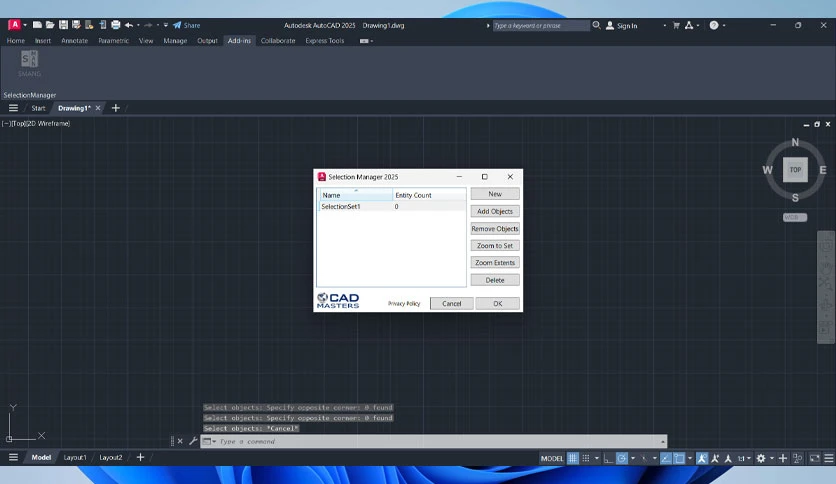Click the Plot printer icon
Screen dimensions: 836x484
coord(115,25)
